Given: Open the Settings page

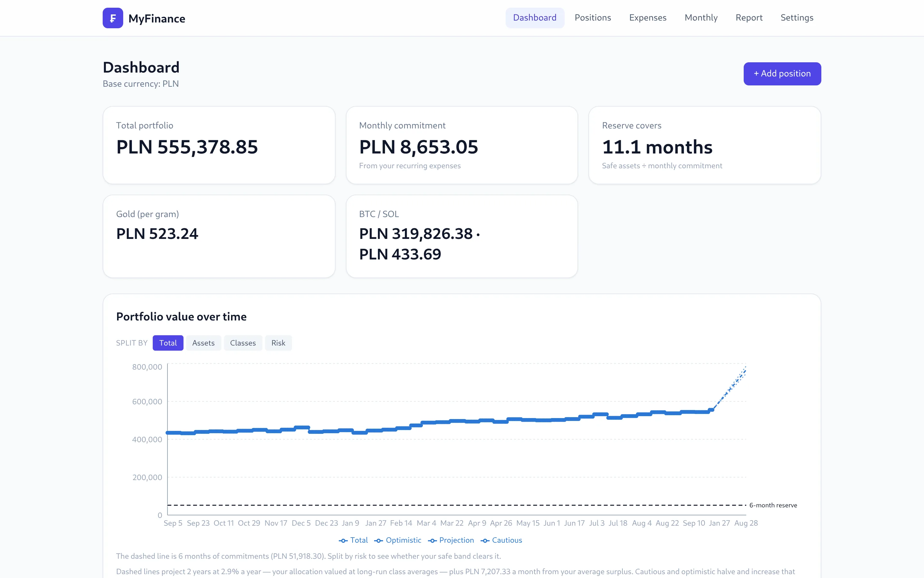Looking at the screenshot, I should 797,18.
